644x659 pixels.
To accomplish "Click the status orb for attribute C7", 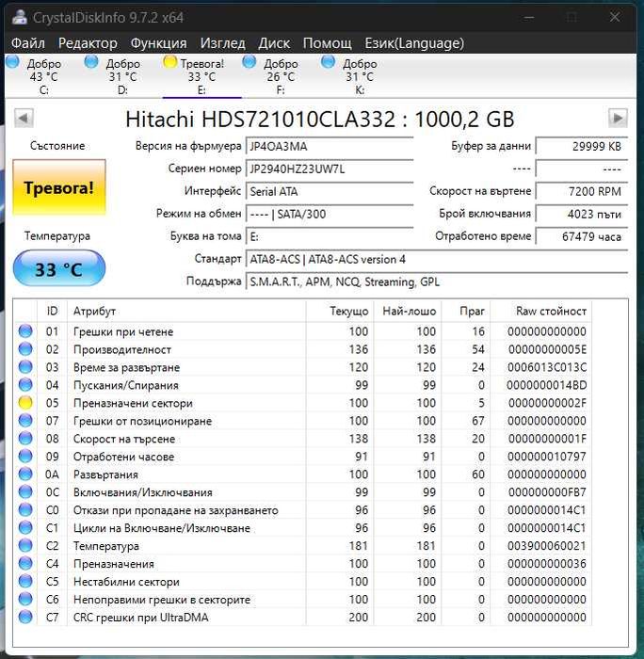I will click(25, 617).
